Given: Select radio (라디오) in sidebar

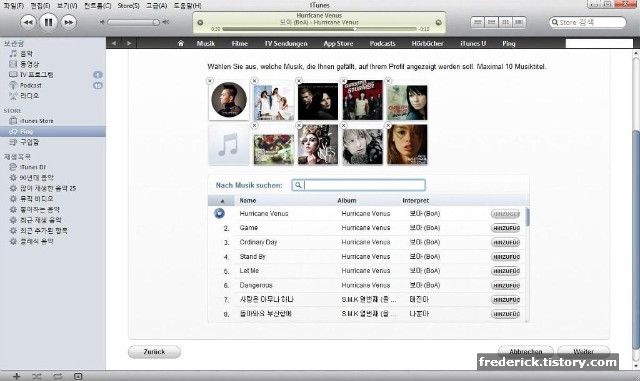Looking at the screenshot, I should coord(29,96).
